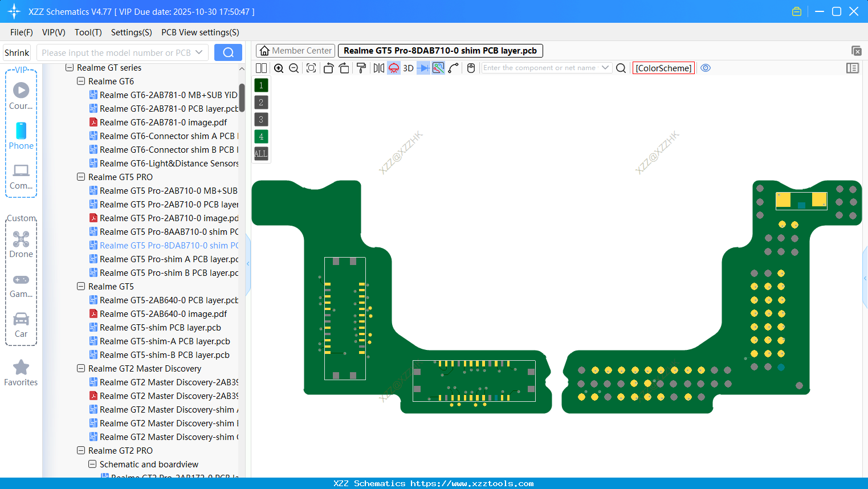Screen dimensions: 868x489
Task: Open the Tool(T) menu
Action: tap(88, 32)
